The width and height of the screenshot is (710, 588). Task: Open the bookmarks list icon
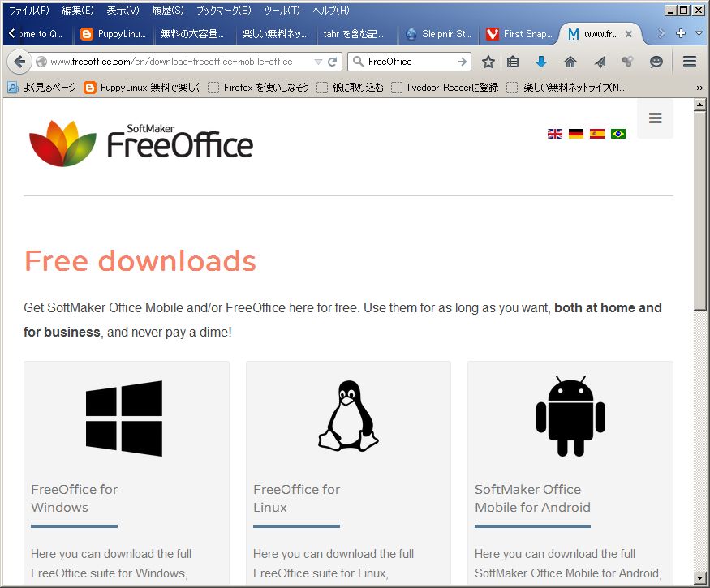click(x=513, y=62)
